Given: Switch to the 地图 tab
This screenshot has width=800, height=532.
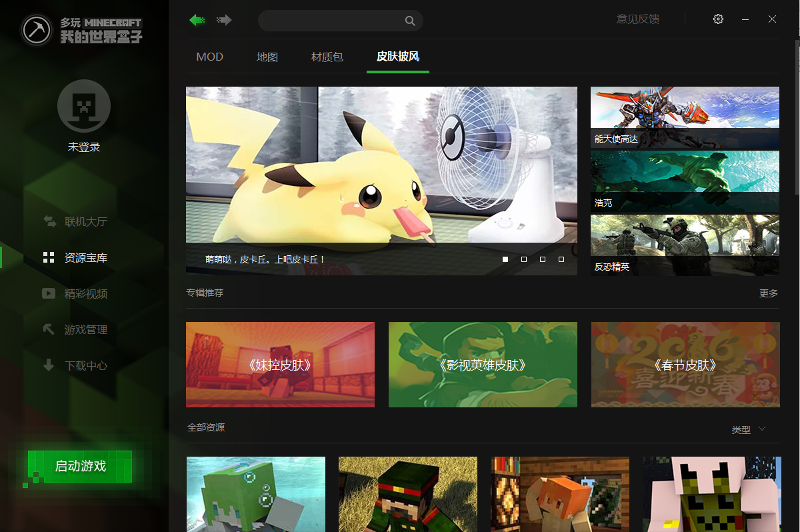Looking at the screenshot, I should tap(267, 57).
